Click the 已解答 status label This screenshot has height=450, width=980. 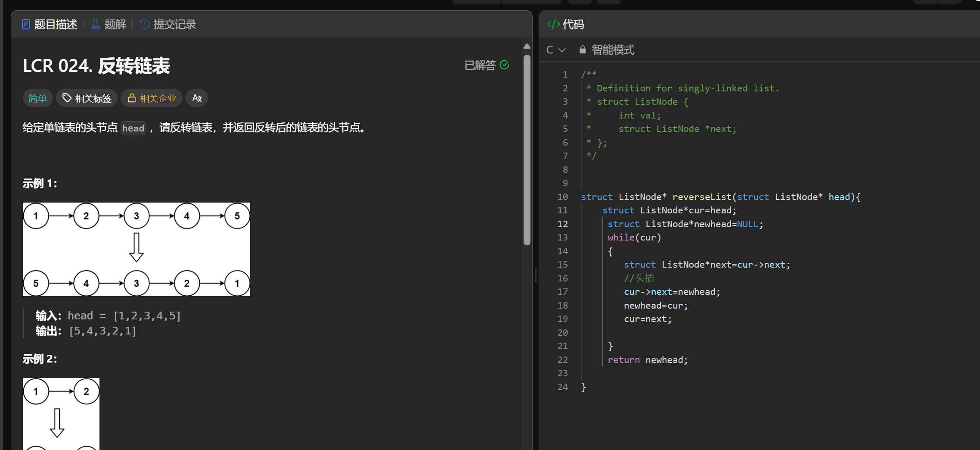(481, 65)
